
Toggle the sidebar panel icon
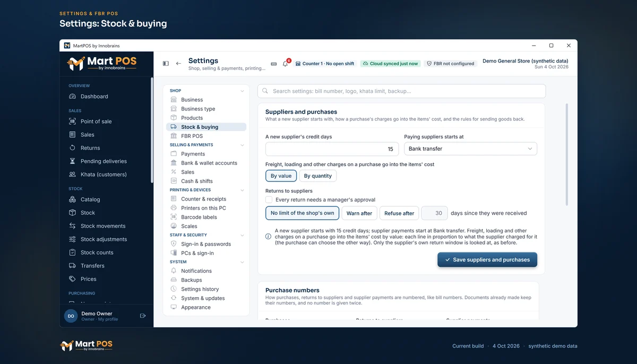166,64
